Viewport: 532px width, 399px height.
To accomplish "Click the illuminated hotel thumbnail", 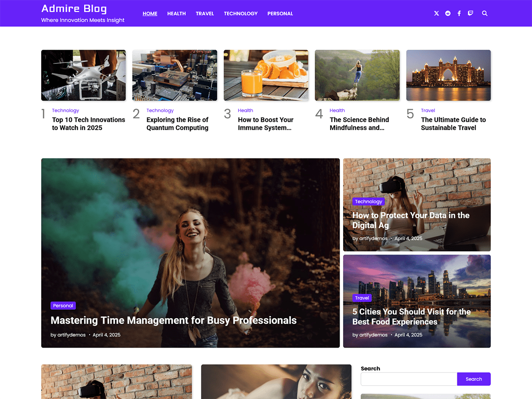I will click(x=448, y=75).
